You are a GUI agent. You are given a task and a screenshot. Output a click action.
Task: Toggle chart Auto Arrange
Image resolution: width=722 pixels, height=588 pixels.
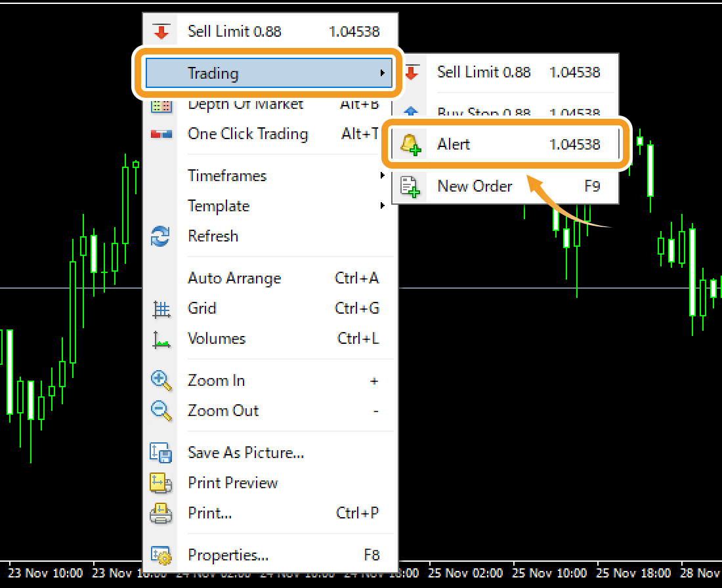pyautogui.click(x=234, y=278)
